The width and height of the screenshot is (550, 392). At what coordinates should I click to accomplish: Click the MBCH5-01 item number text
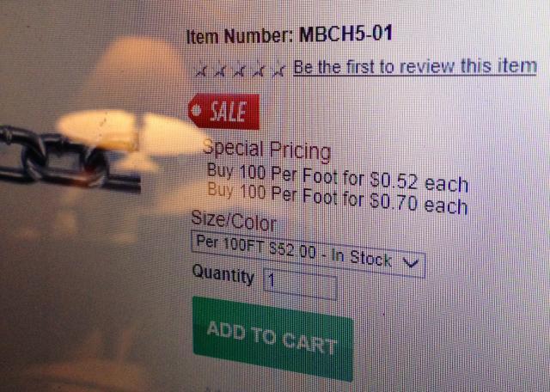345,34
